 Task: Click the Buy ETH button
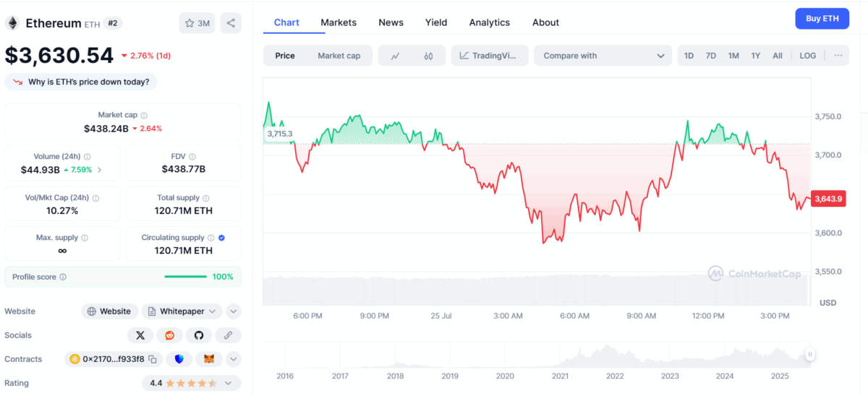822,19
